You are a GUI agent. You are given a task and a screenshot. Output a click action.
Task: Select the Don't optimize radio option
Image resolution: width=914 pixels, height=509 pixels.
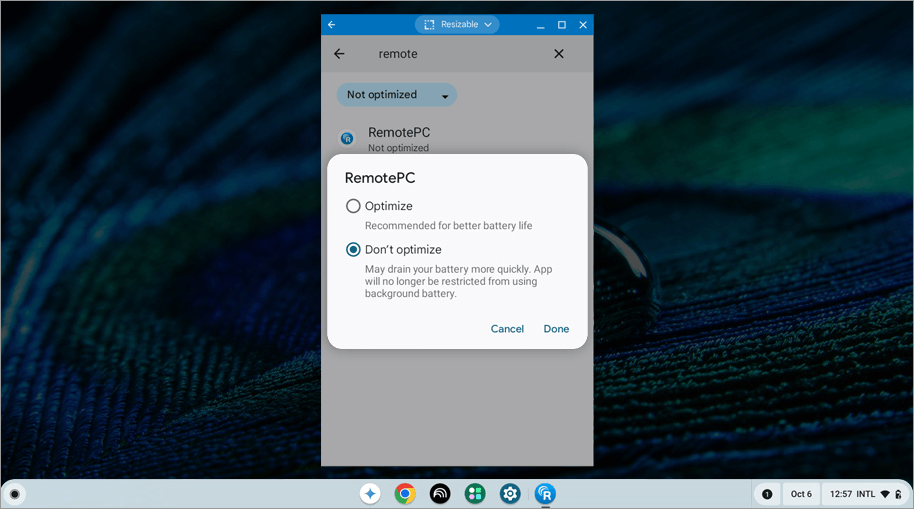[353, 250]
